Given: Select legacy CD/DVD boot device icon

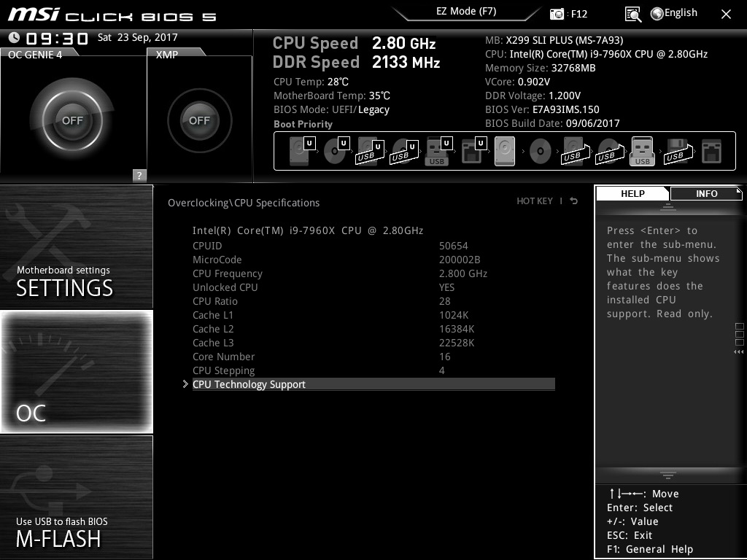Looking at the screenshot, I should (x=541, y=152).
